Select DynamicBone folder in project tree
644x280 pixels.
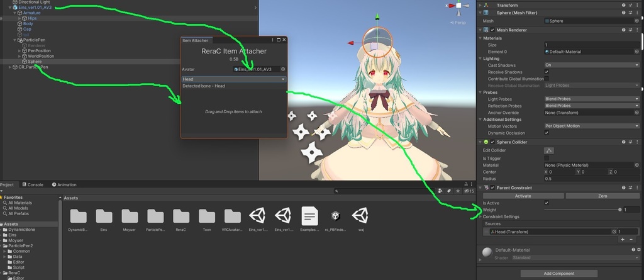click(19, 230)
